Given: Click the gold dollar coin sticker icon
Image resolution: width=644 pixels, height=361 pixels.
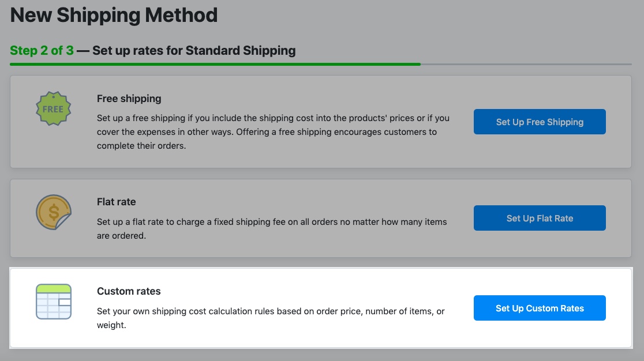Looking at the screenshot, I should (x=53, y=212).
